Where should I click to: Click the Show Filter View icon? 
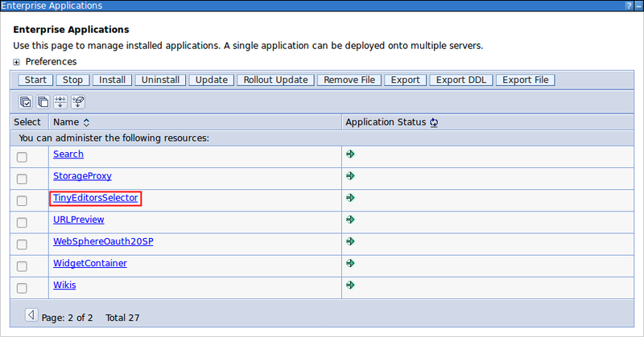click(x=60, y=102)
